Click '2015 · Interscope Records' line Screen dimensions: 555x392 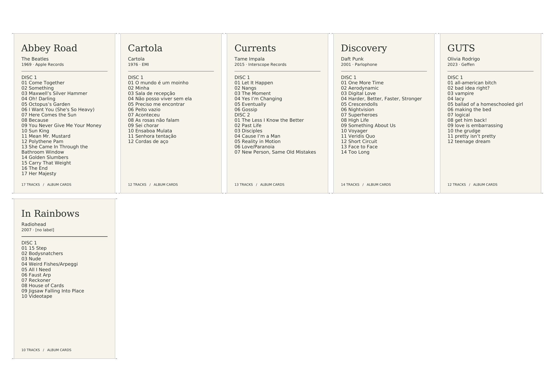tap(260, 64)
